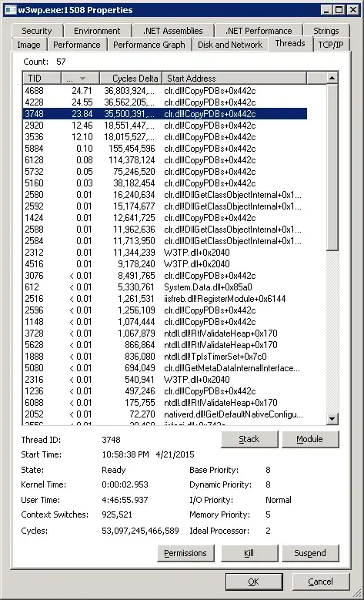Select the thread row with TID 1236

point(165,391)
